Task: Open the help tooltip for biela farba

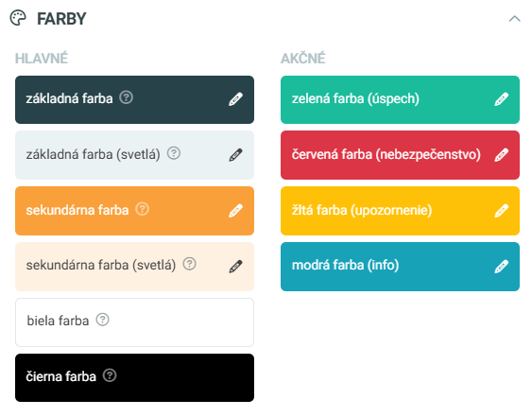Action: coord(102,320)
